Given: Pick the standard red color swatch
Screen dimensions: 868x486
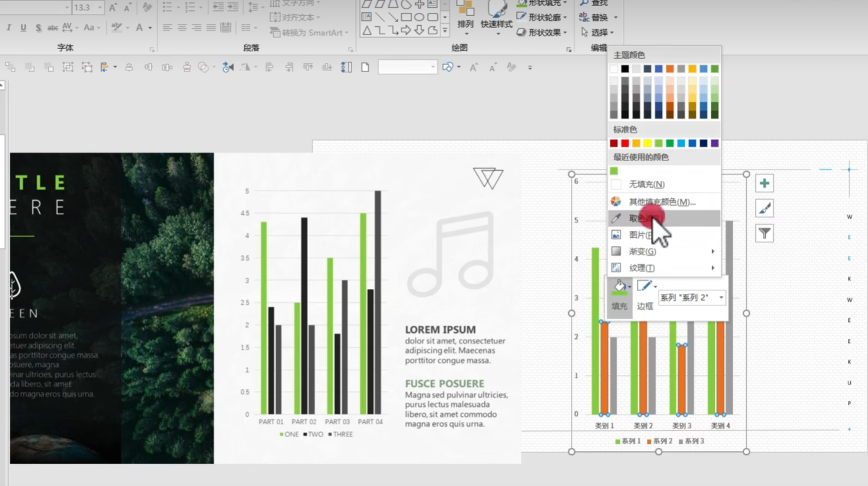Looking at the screenshot, I should [625, 143].
